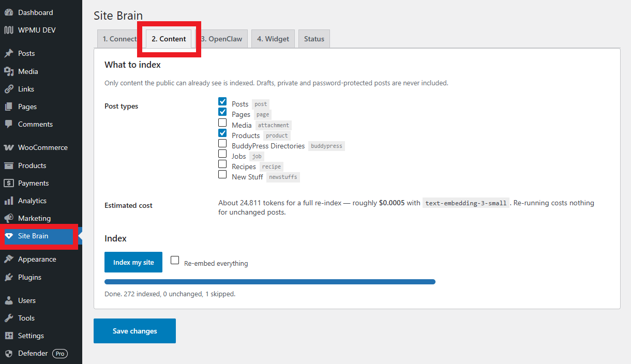The width and height of the screenshot is (631, 364).
Task: Enable the Recipes post type checkbox
Action: click(x=222, y=164)
